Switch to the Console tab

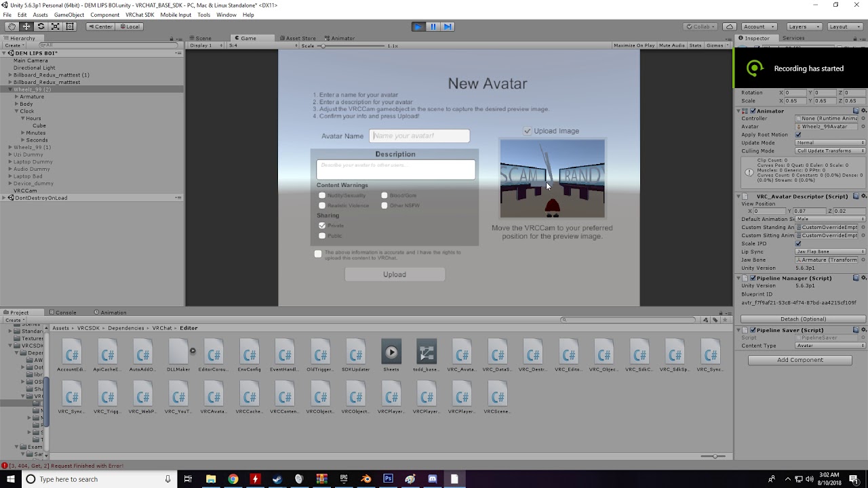(x=66, y=312)
